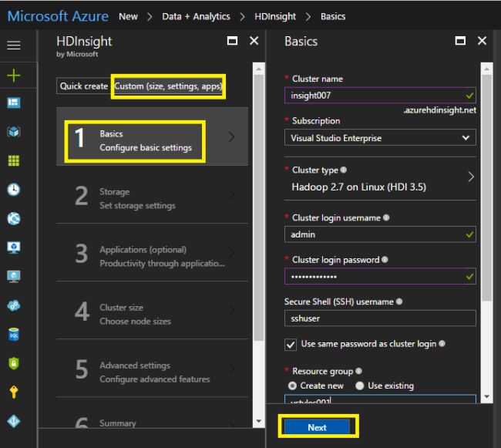Click the Basics breadcrumb
The height and width of the screenshot is (448, 501).
pos(333,16)
